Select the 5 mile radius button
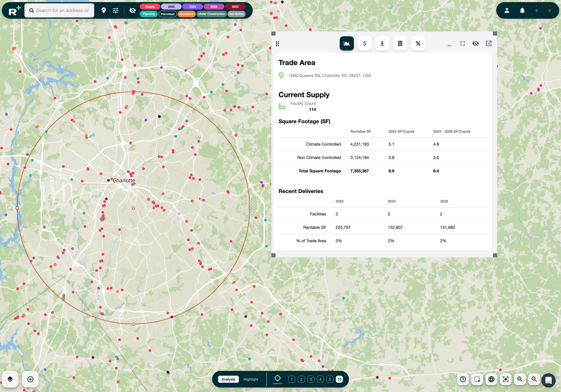Image resolution: width=561 pixels, height=392 pixels. click(x=330, y=379)
